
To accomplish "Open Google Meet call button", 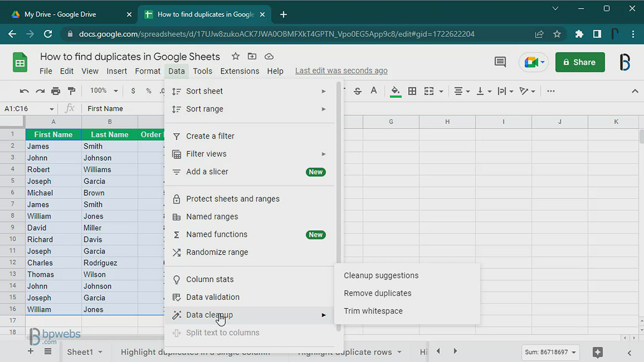I will 534,62.
